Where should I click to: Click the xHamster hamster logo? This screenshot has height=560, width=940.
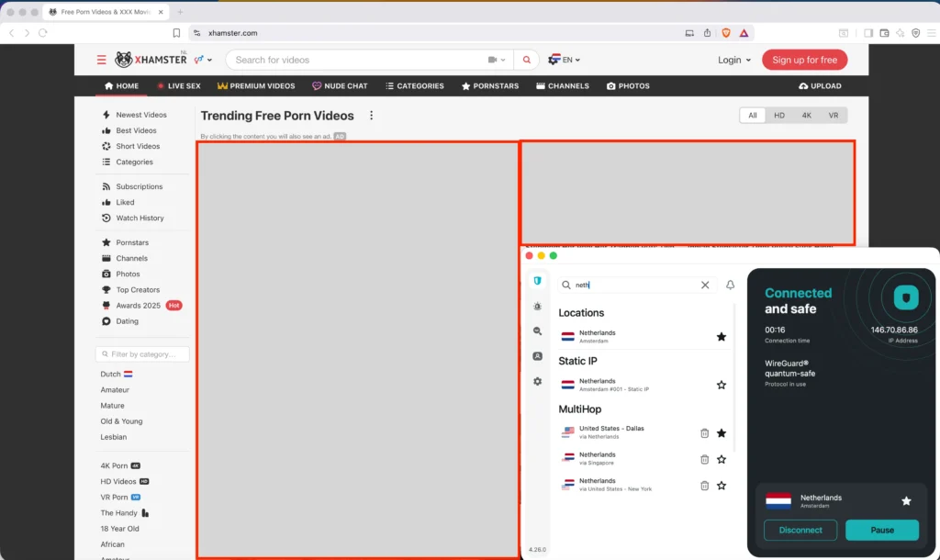tap(121, 59)
